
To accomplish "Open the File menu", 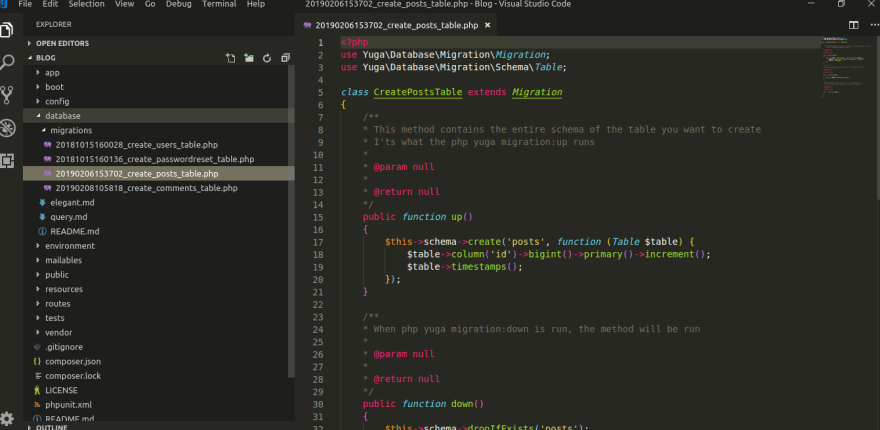I will [25, 4].
